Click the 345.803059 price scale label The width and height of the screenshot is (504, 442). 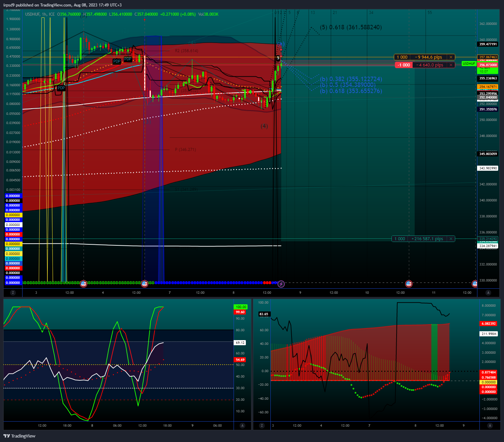[488, 154]
